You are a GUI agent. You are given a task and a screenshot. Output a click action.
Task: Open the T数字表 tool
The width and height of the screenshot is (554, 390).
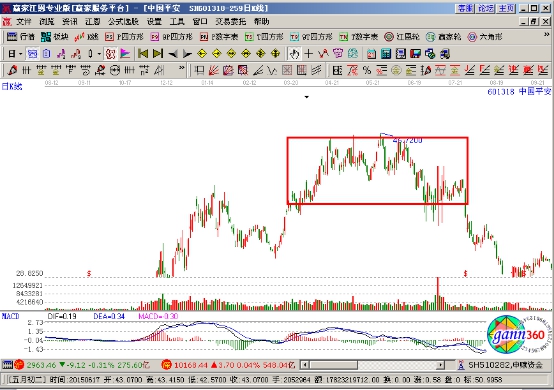(x=359, y=36)
